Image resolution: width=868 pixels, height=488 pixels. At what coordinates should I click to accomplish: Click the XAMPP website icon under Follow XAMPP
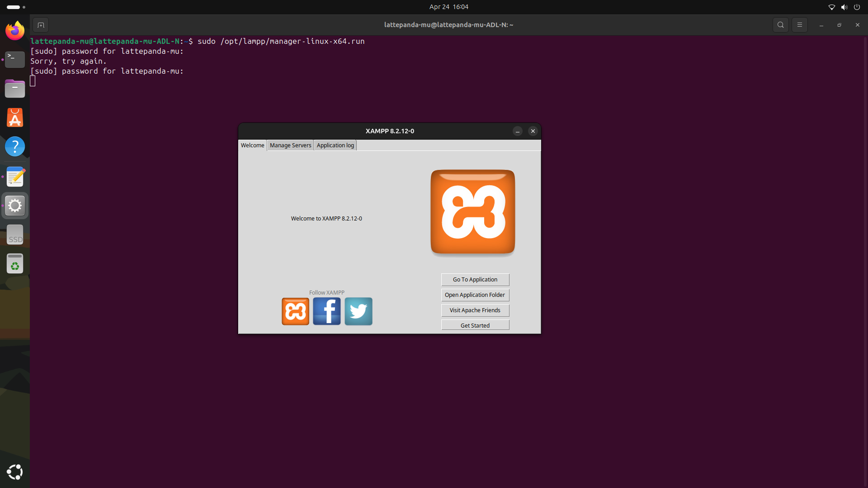[x=295, y=311]
